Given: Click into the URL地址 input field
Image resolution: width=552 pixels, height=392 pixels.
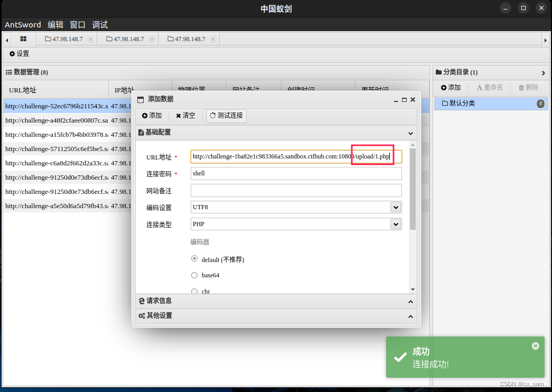Looking at the screenshot, I should click(x=296, y=157).
